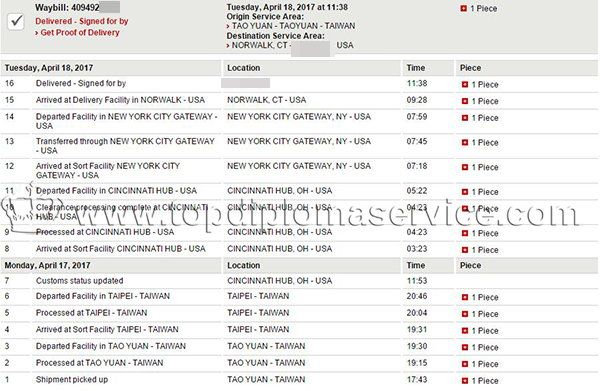Image resolution: width=600 pixels, height=391 pixels.
Task: Click piece icon in row 6 Departed Taipei
Action: (x=465, y=297)
